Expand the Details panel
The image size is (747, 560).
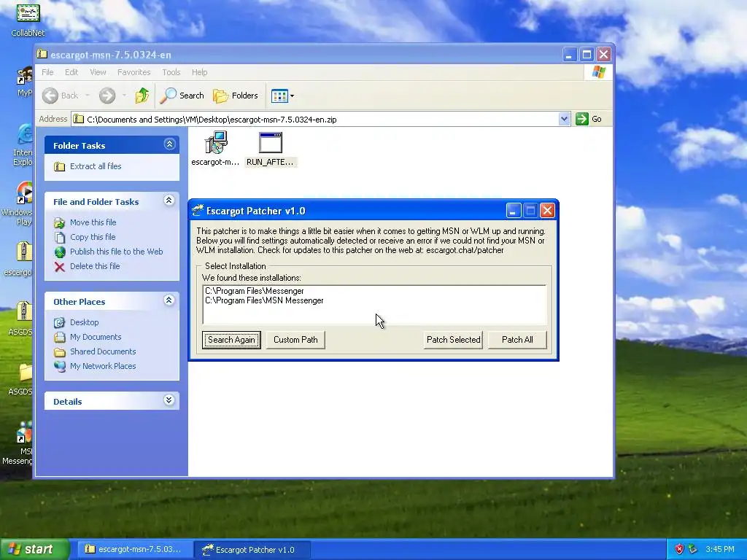click(x=169, y=400)
